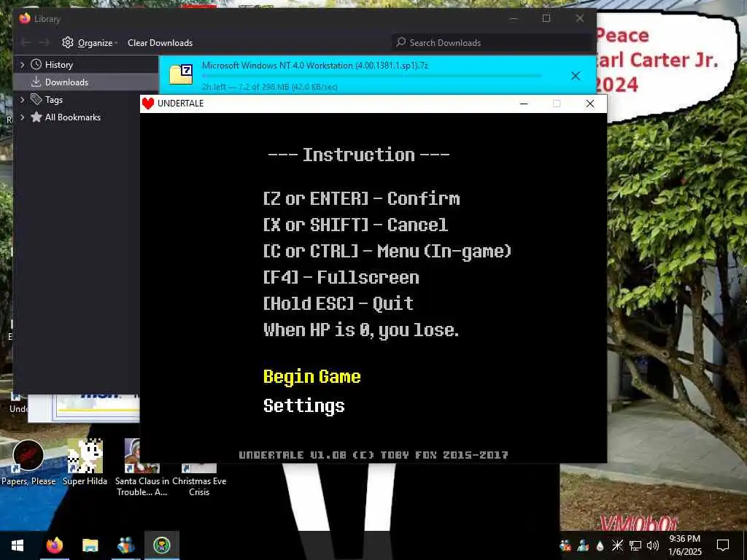This screenshot has height=560, width=747.
Task: Open the notification Action Center
Action: click(723, 545)
